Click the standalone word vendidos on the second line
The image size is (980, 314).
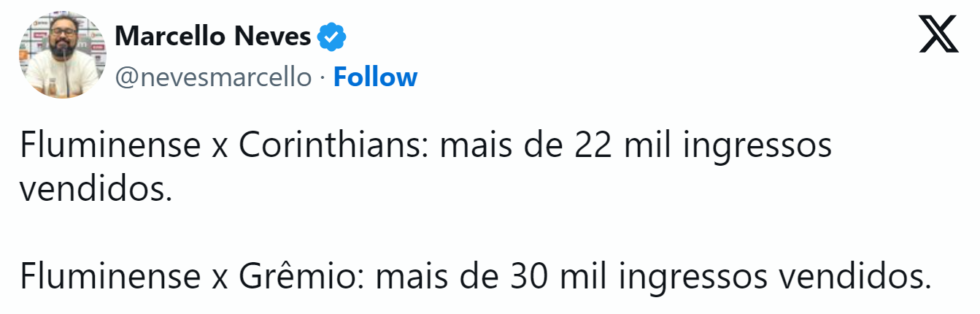(x=95, y=189)
